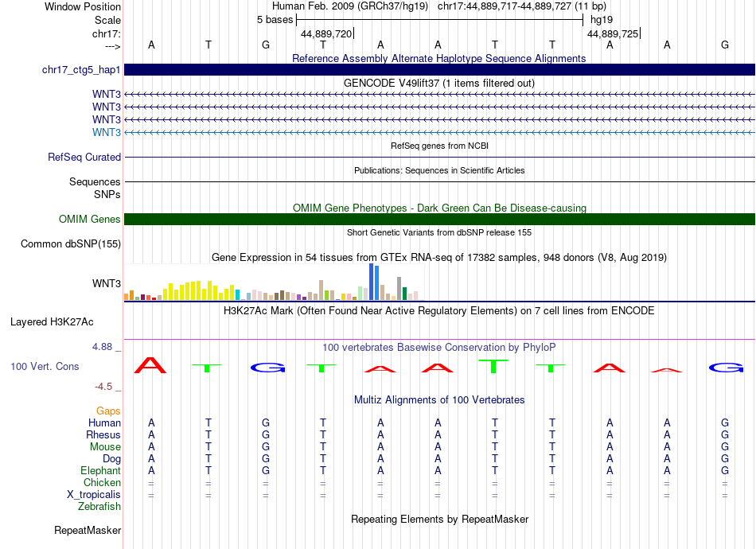Open RefSeq genes from NCBI title
The height and width of the screenshot is (549, 756).
(x=439, y=146)
